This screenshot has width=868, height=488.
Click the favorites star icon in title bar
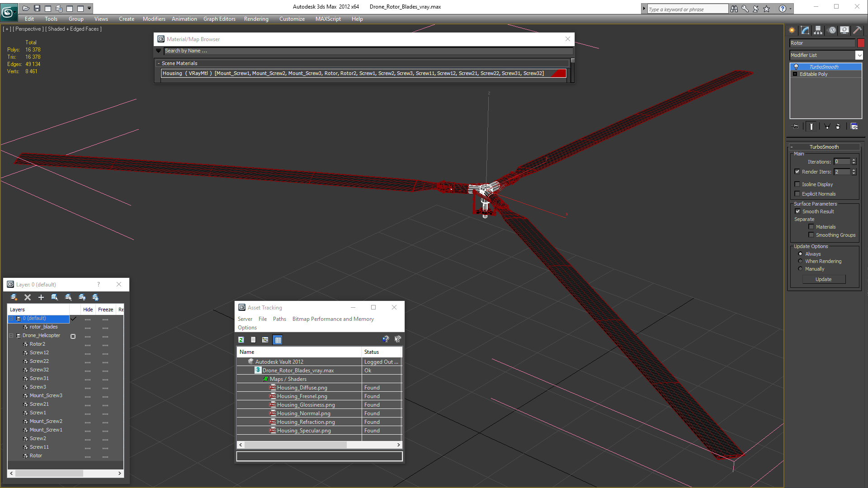[767, 9]
